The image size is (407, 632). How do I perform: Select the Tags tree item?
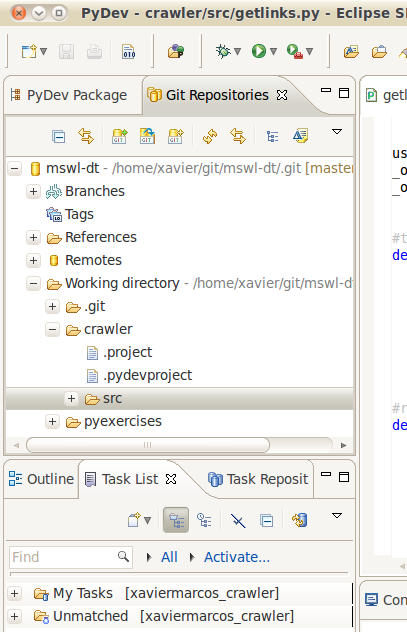point(80,214)
